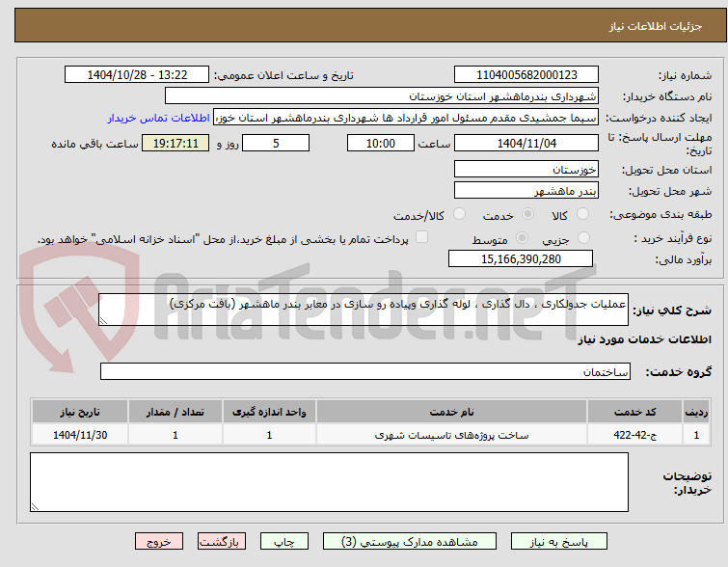Click the deadline date field 1404/11/04
The width and height of the screenshot is (728, 567).
tap(526, 143)
